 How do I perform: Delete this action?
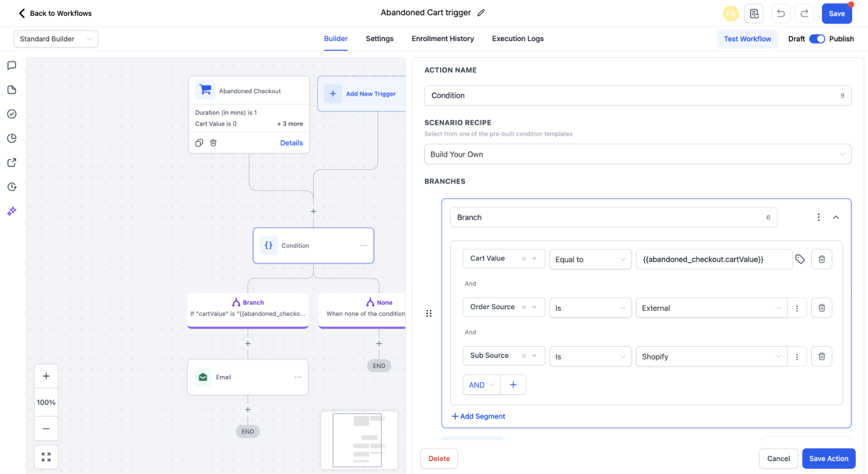tap(439, 459)
